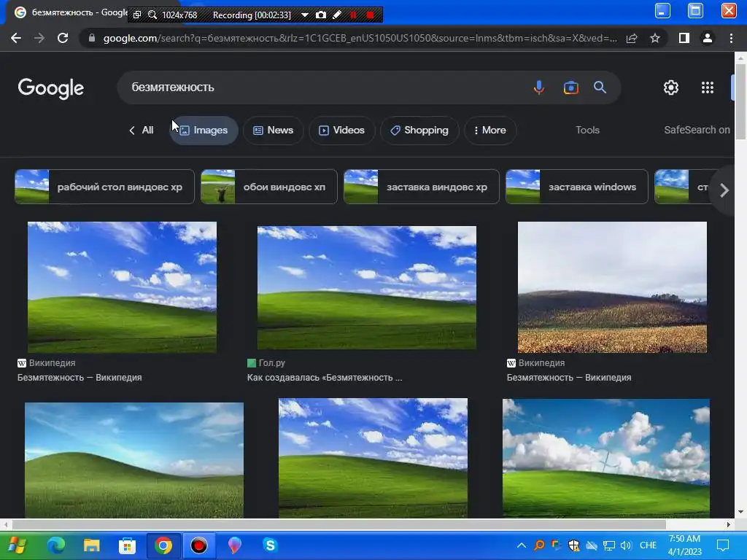Open the Википедия autumn hill image
Viewport: 747px width, 560px height.
point(612,287)
